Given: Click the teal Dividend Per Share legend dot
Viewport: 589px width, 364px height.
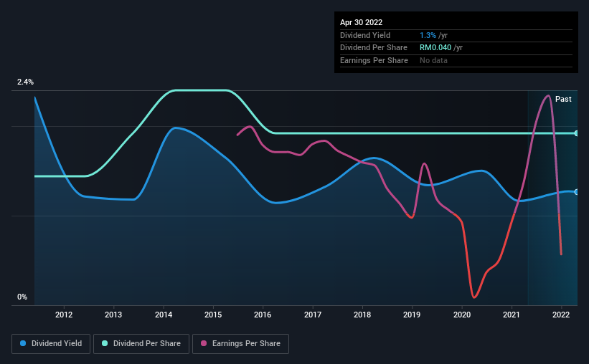Looking at the screenshot, I should tap(105, 343).
